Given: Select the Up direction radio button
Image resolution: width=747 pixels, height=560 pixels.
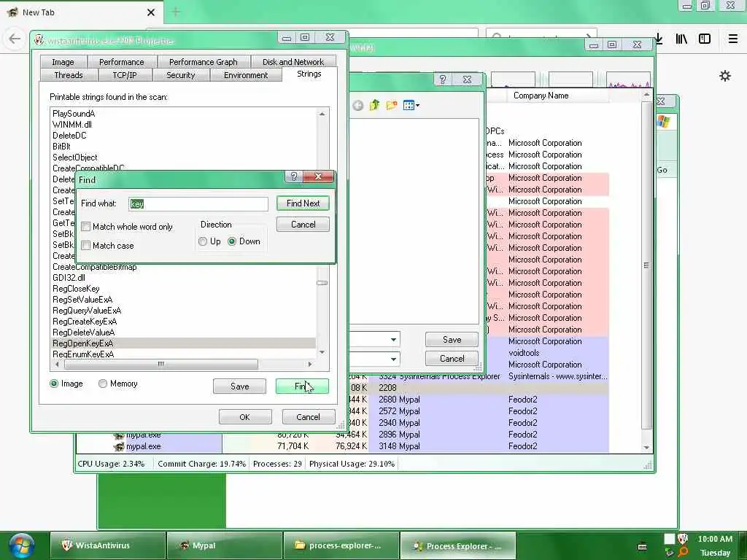Looking at the screenshot, I should point(203,241).
